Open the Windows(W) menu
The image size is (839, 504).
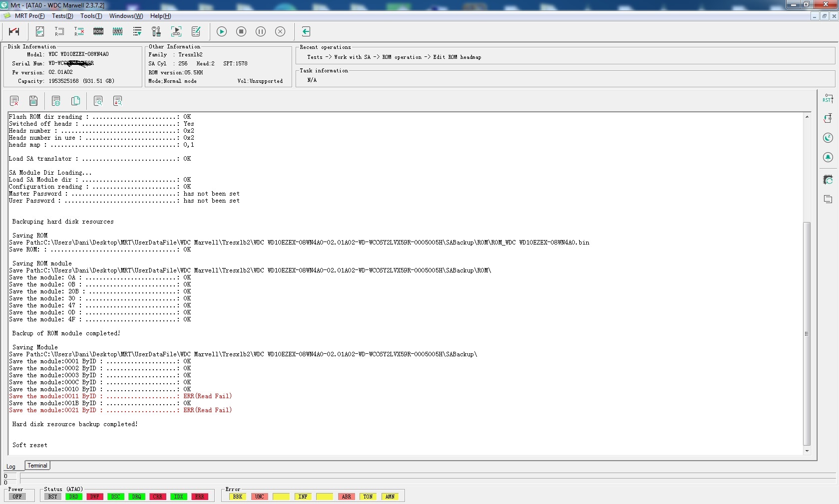coord(126,16)
